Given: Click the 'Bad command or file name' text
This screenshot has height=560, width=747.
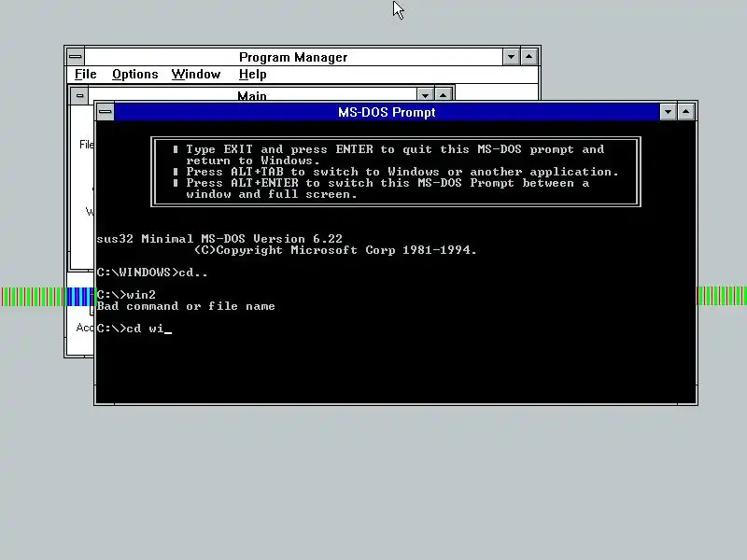Looking at the screenshot, I should coord(186,306).
